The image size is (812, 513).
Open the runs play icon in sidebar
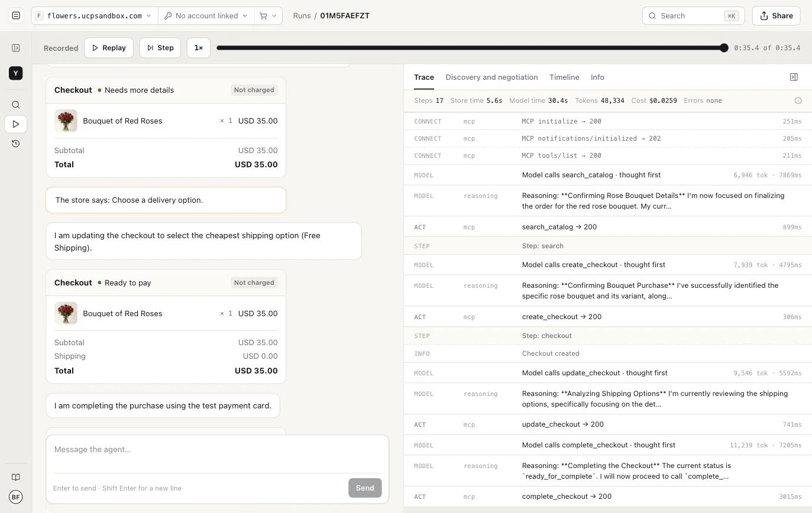coord(16,124)
